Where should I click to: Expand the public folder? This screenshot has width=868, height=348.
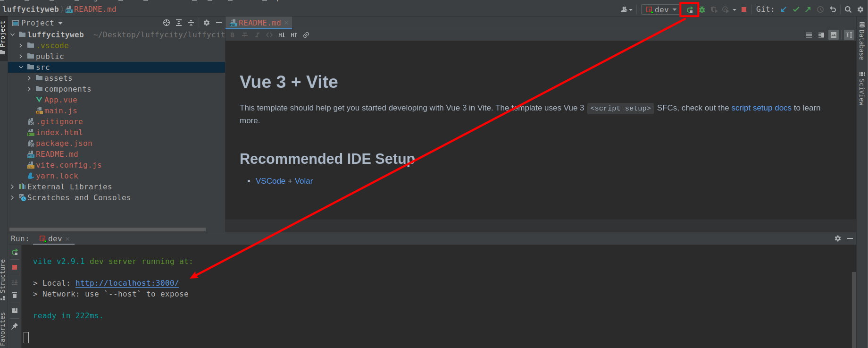(21, 57)
